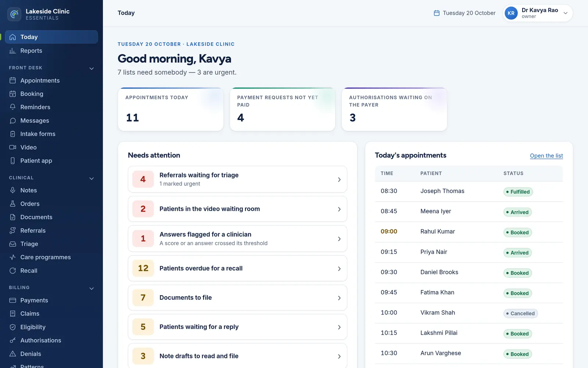Screen dimensions: 588x368
Task: Click the Booking calendar-plus icon
Action: pyautogui.click(x=12, y=94)
